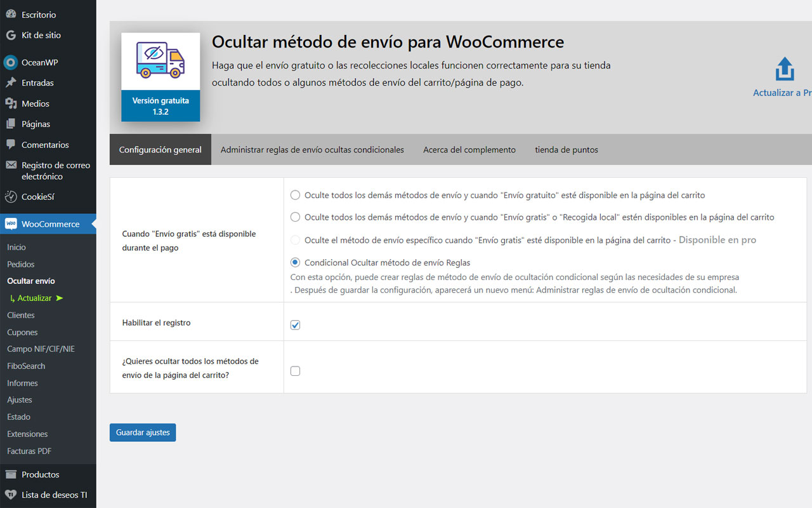Click the Medios media icon
Screen dimensions: 812x508
coord(11,104)
